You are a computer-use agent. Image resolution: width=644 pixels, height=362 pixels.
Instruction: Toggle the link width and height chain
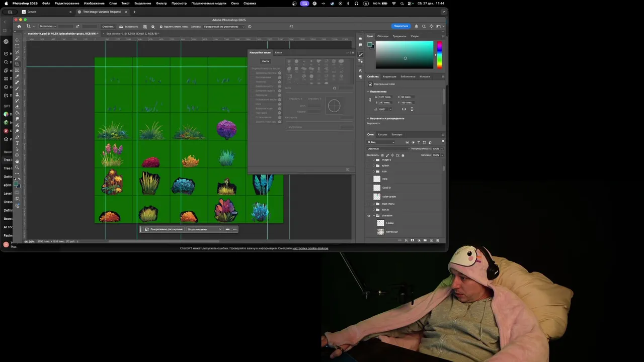coord(370,100)
